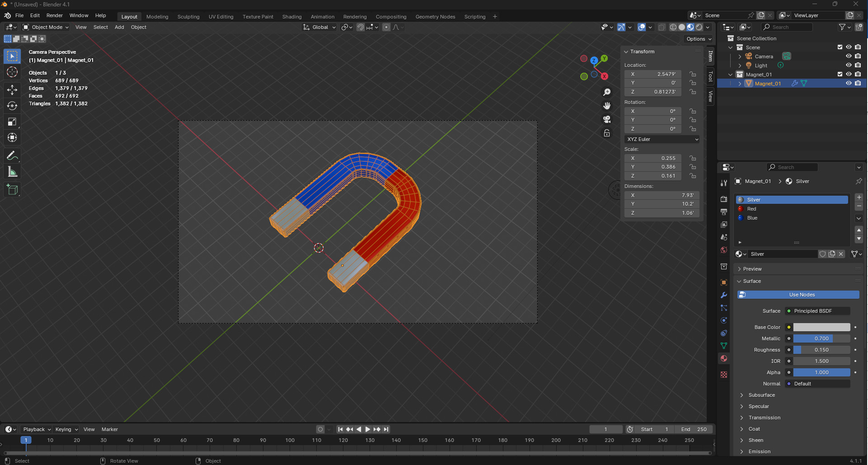The width and height of the screenshot is (868, 465).
Task: Select the Red material slot
Action: pos(752,209)
